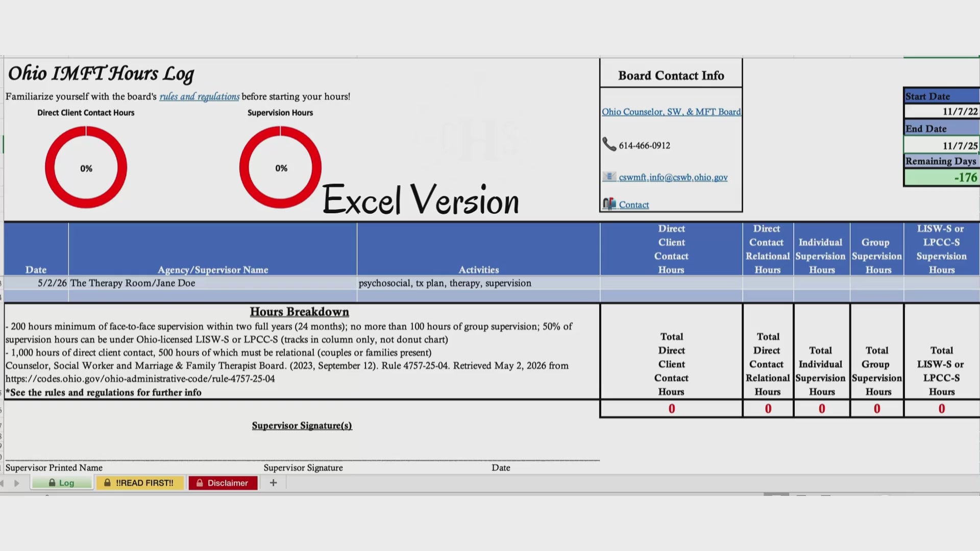Open the !!READ FIRST!! sheet tab
Image resolution: width=980 pixels, height=551 pixels.
[x=140, y=483]
